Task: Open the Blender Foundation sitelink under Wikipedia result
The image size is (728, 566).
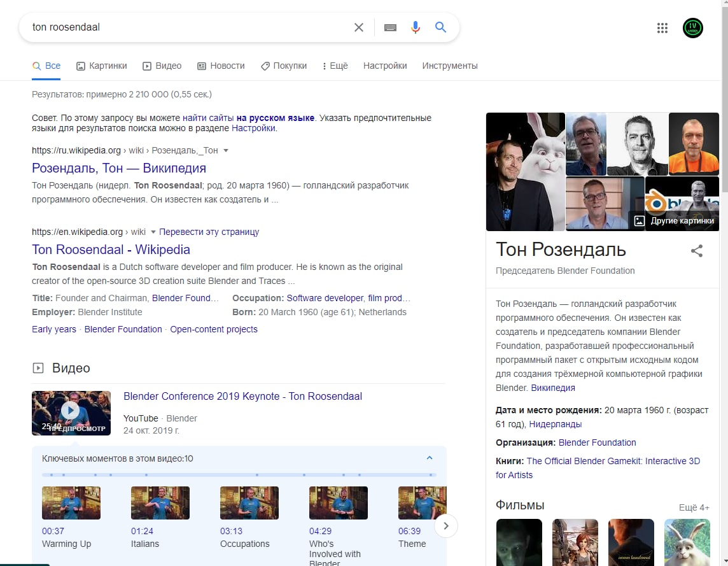Action: pos(123,329)
